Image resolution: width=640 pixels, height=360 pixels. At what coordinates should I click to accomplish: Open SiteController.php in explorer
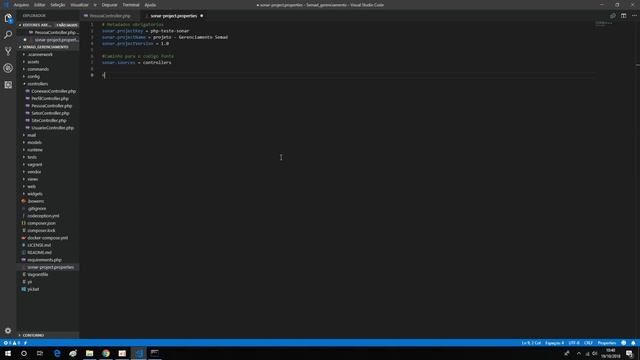point(48,120)
